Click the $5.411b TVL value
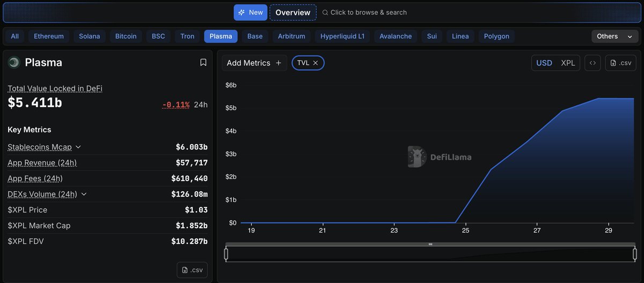The image size is (644, 283). point(35,103)
